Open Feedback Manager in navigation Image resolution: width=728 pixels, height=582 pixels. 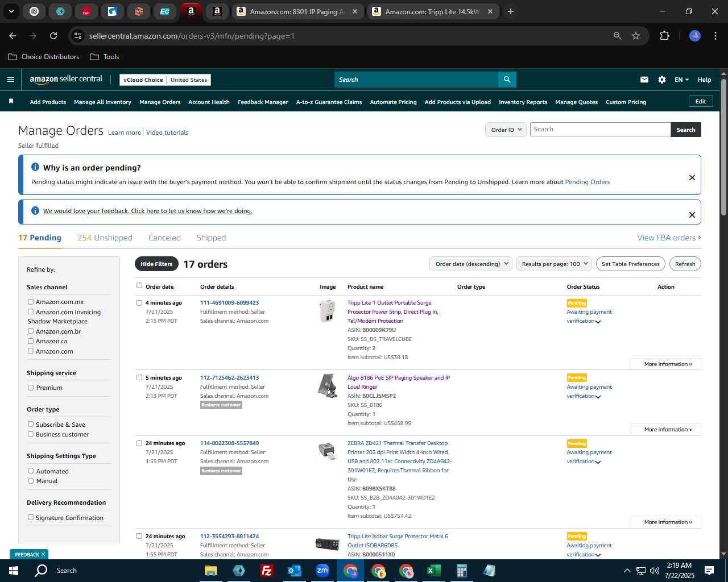(263, 102)
